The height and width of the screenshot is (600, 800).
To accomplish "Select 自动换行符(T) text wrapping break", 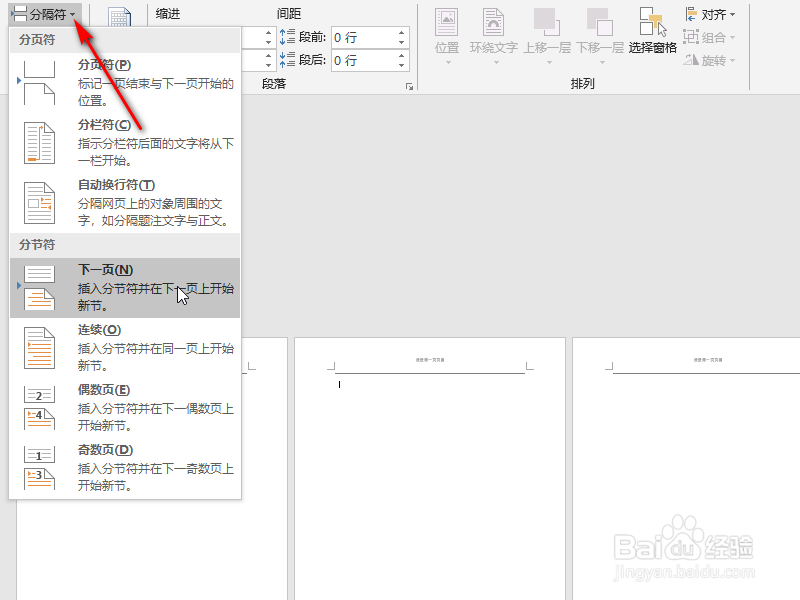I will click(125, 203).
